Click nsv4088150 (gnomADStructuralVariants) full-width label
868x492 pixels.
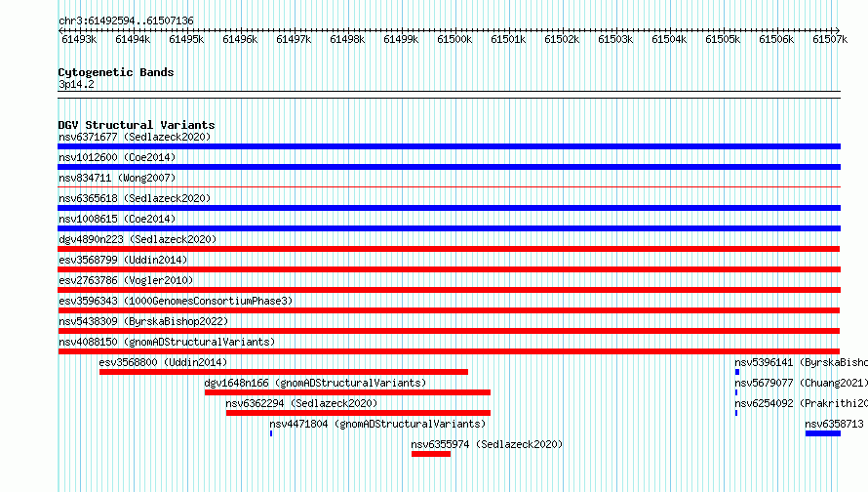(167, 342)
